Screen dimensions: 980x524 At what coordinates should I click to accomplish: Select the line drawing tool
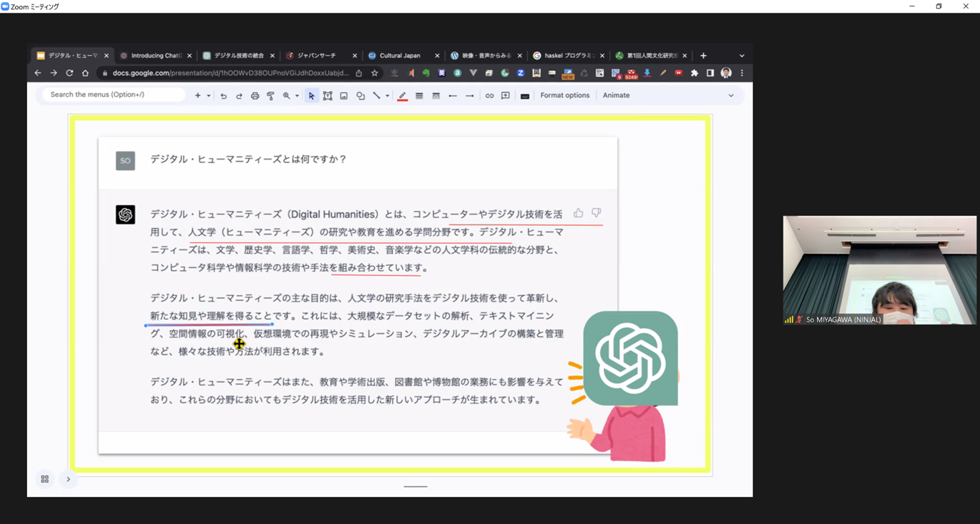point(376,96)
